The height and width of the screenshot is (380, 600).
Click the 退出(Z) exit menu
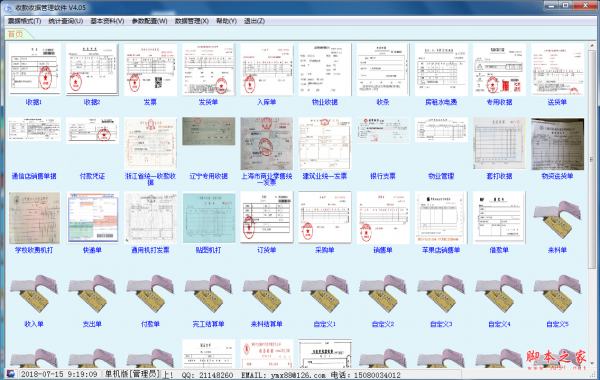click(x=254, y=21)
